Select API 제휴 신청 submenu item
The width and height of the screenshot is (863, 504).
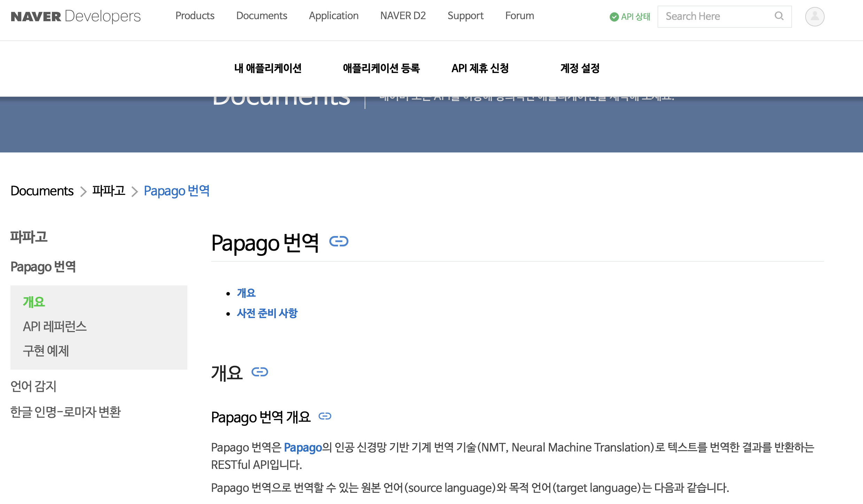480,68
